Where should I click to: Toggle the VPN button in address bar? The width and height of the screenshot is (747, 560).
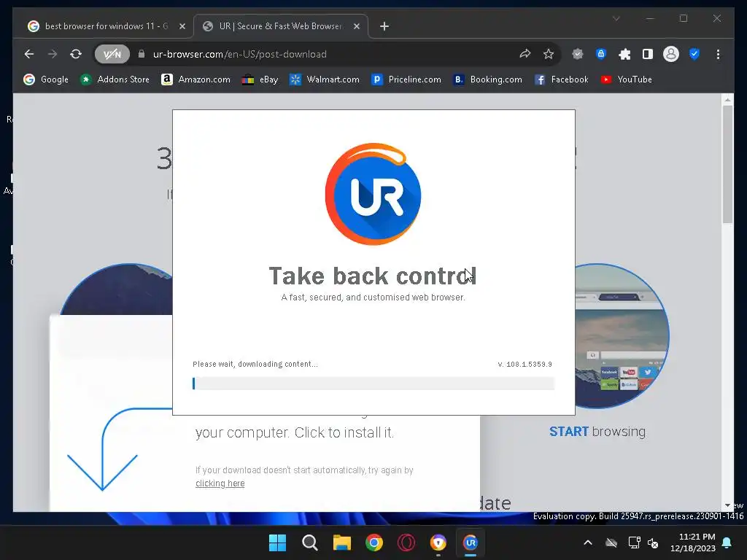point(112,54)
